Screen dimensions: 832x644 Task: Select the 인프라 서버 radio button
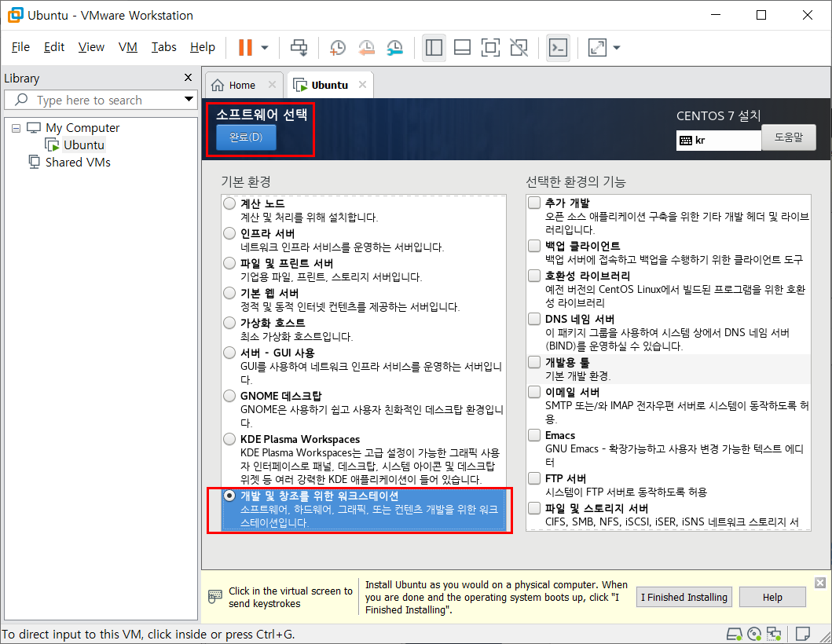tap(229, 233)
